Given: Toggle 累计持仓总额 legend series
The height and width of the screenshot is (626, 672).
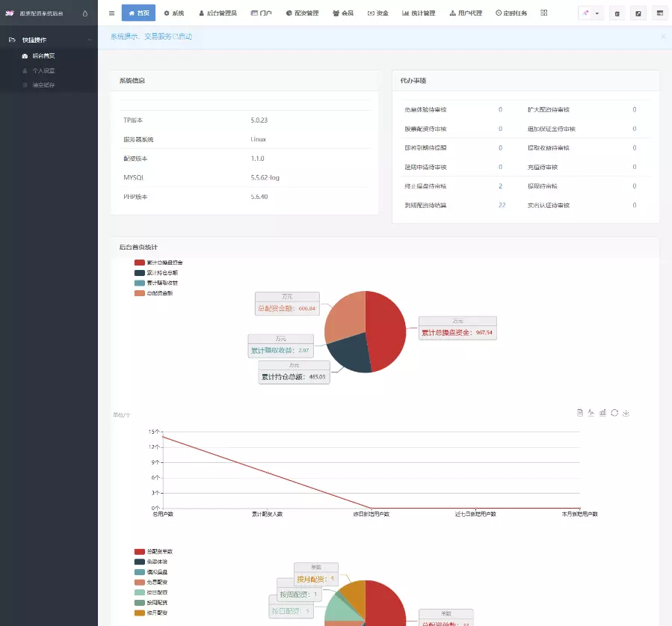Looking at the screenshot, I should click(x=156, y=273).
